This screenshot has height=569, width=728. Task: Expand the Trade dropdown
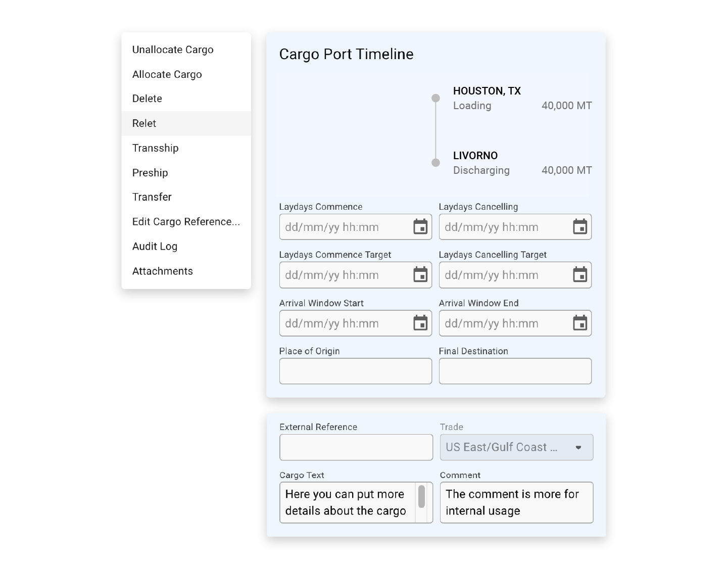(x=516, y=447)
